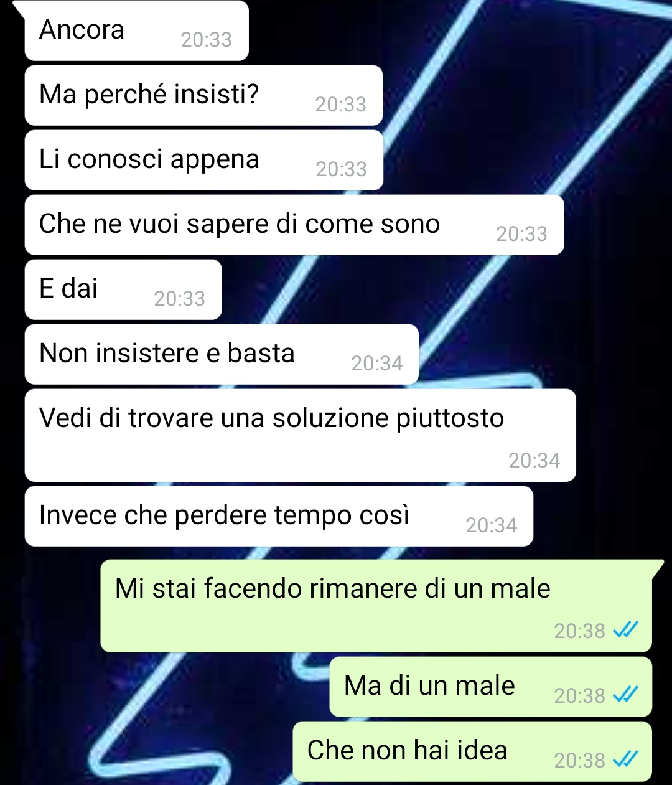This screenshot has height=785, width=672.
Task: Tap the 20:33 timestamp on 'Li conosci appena'
Action: [341, 169]
